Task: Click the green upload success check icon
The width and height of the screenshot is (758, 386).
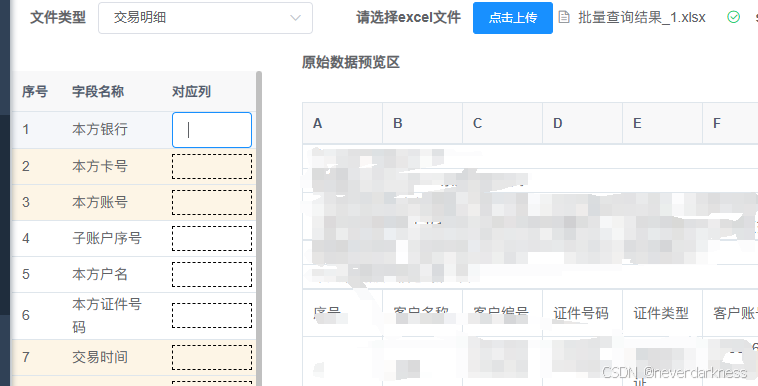Action: pyautogui.click(x=733, y=17)
